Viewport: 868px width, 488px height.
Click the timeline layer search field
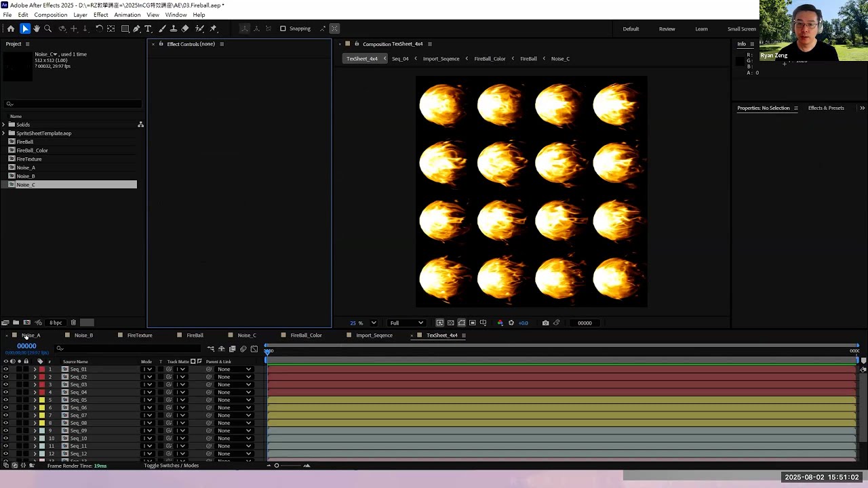[129, 348]
